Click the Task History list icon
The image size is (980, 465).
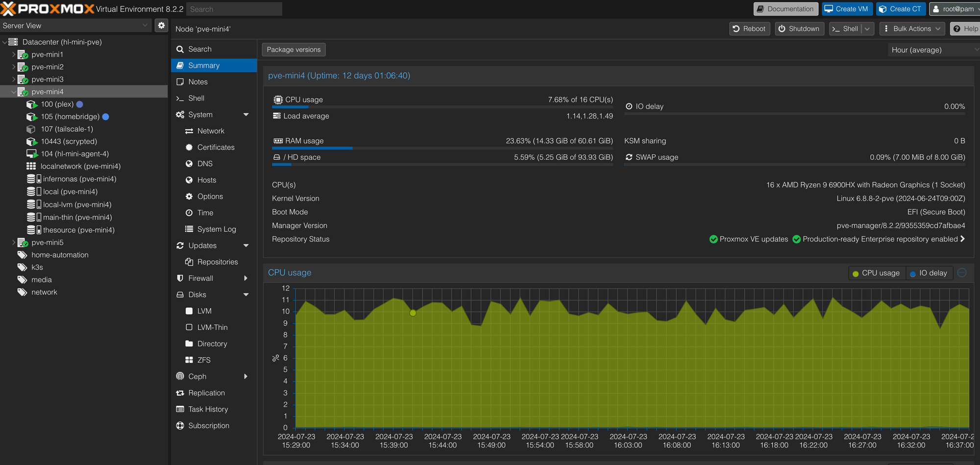[180, 409]
